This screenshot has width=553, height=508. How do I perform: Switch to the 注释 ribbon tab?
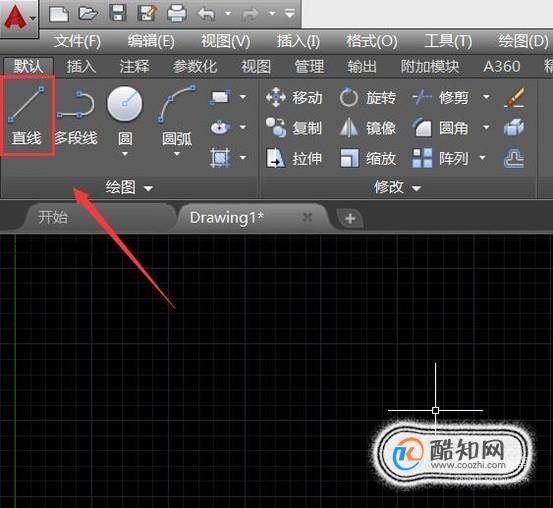(134, 66)
